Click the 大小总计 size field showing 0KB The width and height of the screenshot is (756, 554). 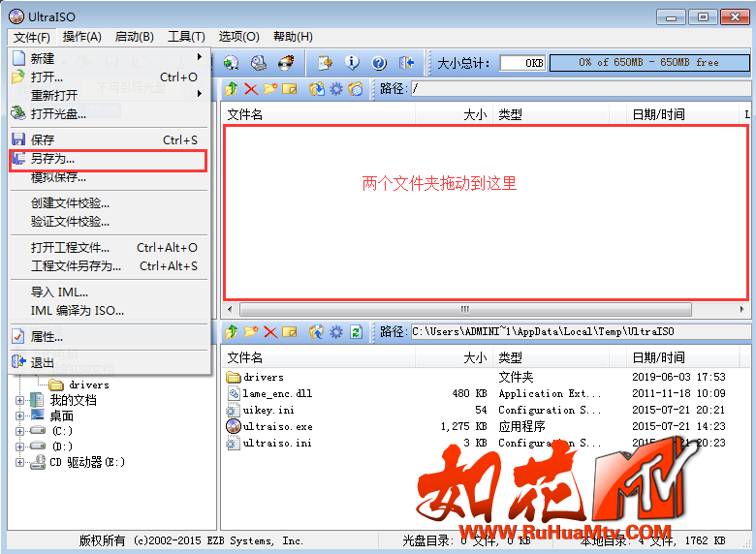point(522,63)
